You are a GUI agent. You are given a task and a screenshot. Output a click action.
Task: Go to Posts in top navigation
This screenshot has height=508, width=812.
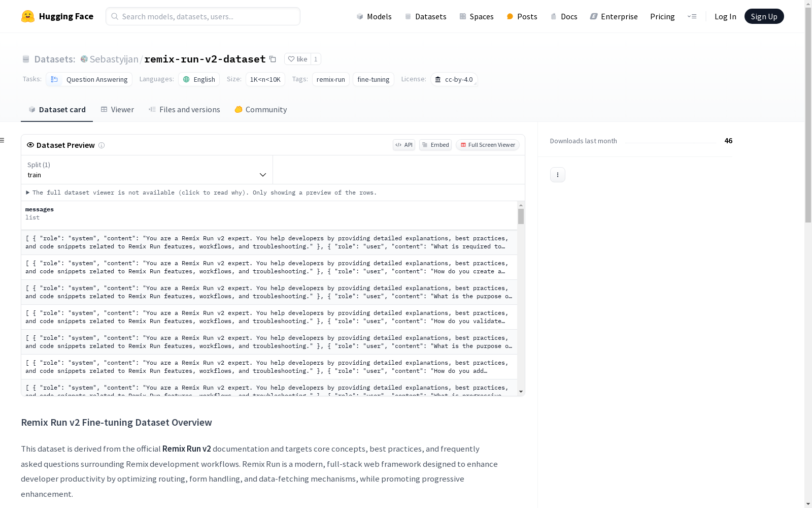[x=522, y=16]
